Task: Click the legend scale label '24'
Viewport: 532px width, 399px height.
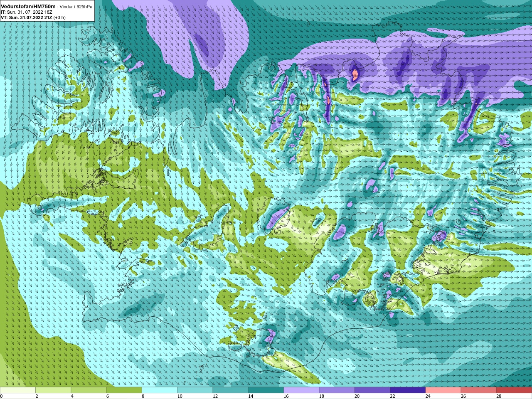Action: tap(428, 396)
